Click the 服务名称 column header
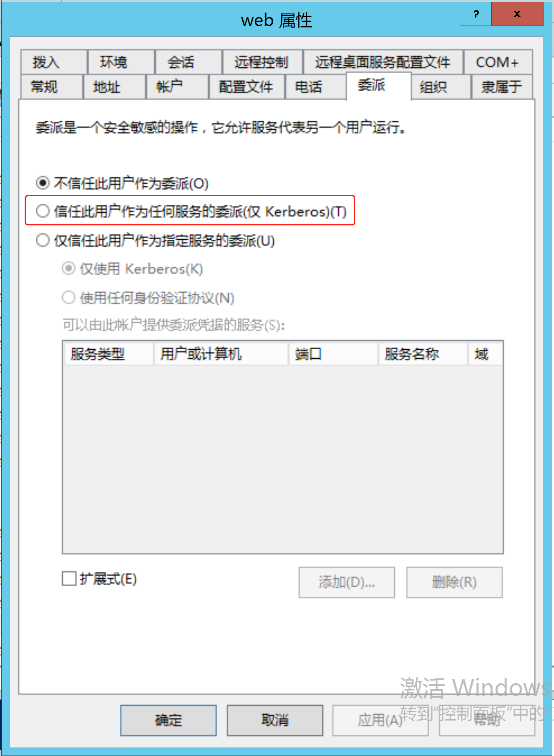554x756 pixels. point(423,354)
